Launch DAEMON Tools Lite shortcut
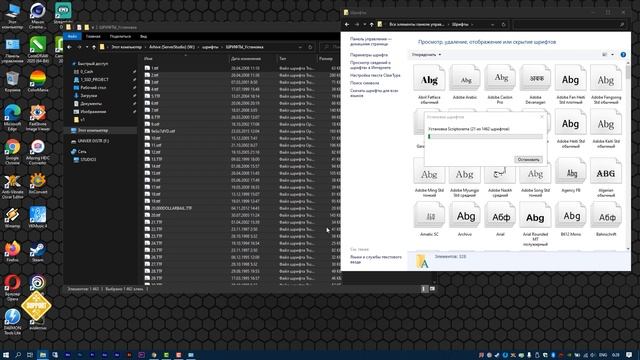Screen dimensions: 640x360 click(x=12, y=322)
